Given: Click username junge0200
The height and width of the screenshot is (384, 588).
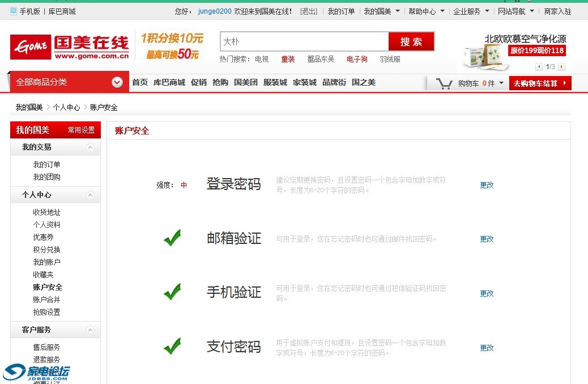Looking at the screenshot, I should [x=215, y=12].
